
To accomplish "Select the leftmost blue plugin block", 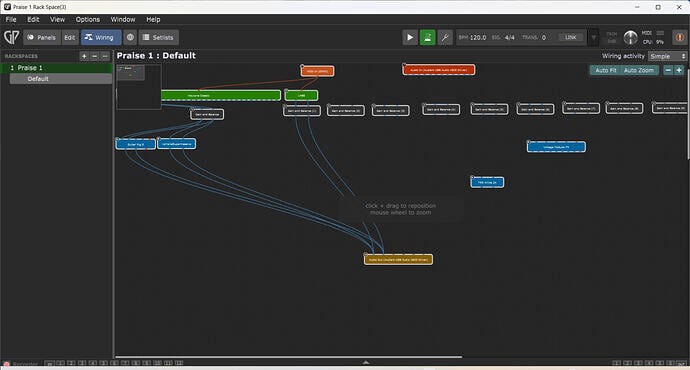I will 136,144.
